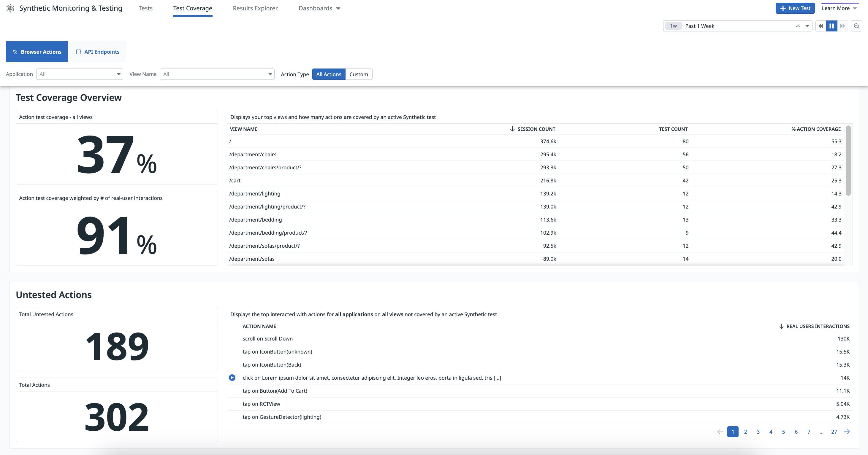Click the Synthetic Monitoring logo icon
Screen dimensions: 868x455
click(x=10, y=8)
